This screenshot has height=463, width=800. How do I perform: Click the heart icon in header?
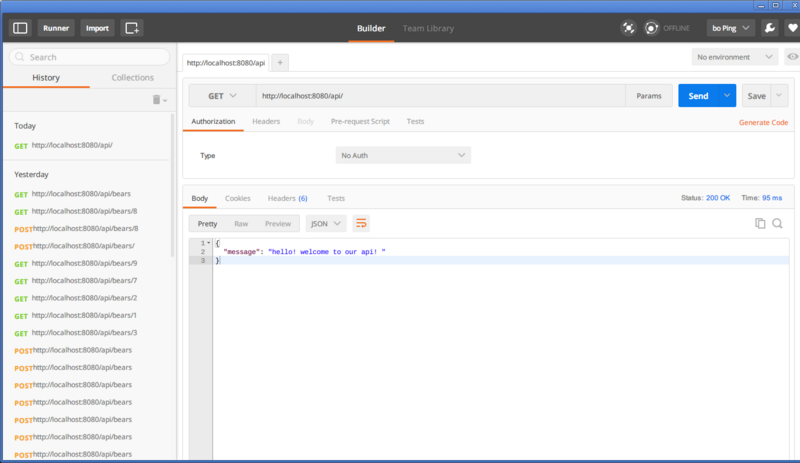792,28
